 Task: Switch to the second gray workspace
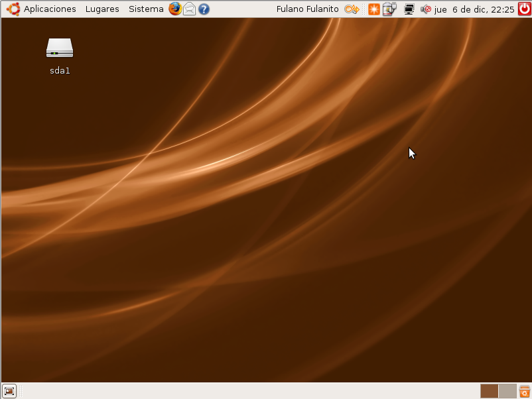coord(507,391)
